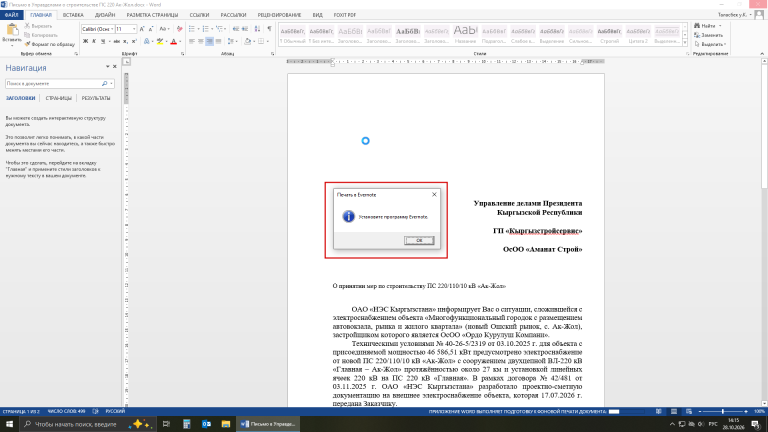Toggle italic К formatting
The width and height of the screenshot is (768, 432).
pos(94,42)
